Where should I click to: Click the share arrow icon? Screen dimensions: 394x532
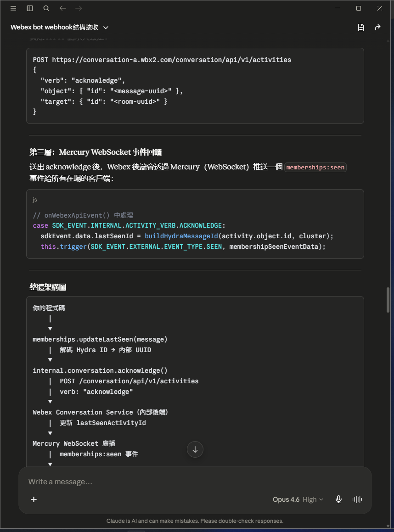[x=377, y=28]
